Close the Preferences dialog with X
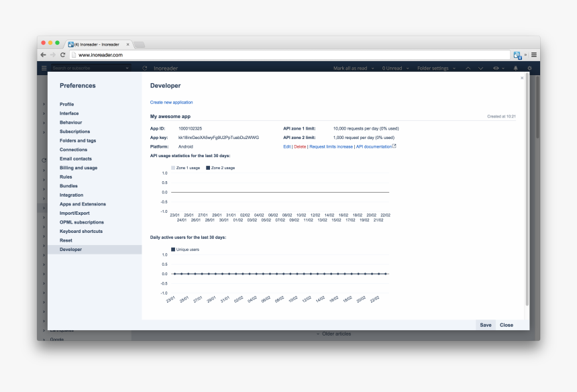The width and height of the screenshot is (577, 392). (522, 78)
